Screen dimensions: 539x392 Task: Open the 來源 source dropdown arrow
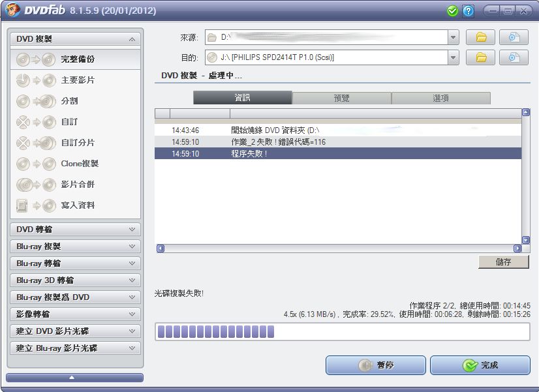pyautogui.click(x=453, y=37)
